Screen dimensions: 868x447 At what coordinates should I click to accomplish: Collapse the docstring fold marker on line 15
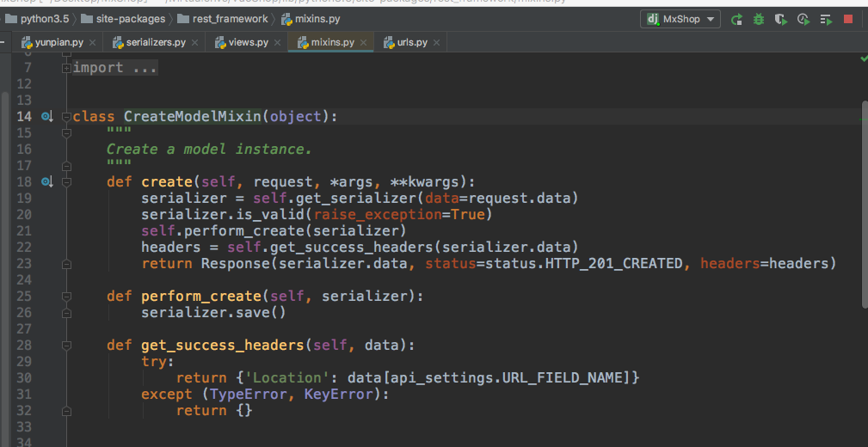(x=66, y=132)
